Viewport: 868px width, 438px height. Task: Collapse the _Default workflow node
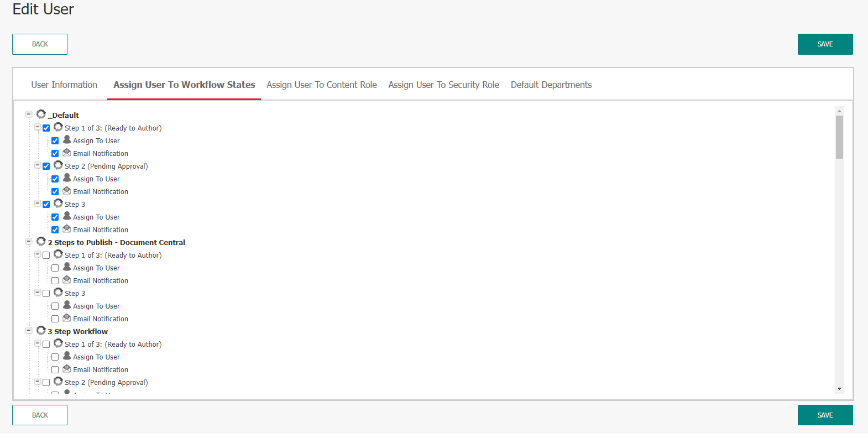[x=29, y=114]
